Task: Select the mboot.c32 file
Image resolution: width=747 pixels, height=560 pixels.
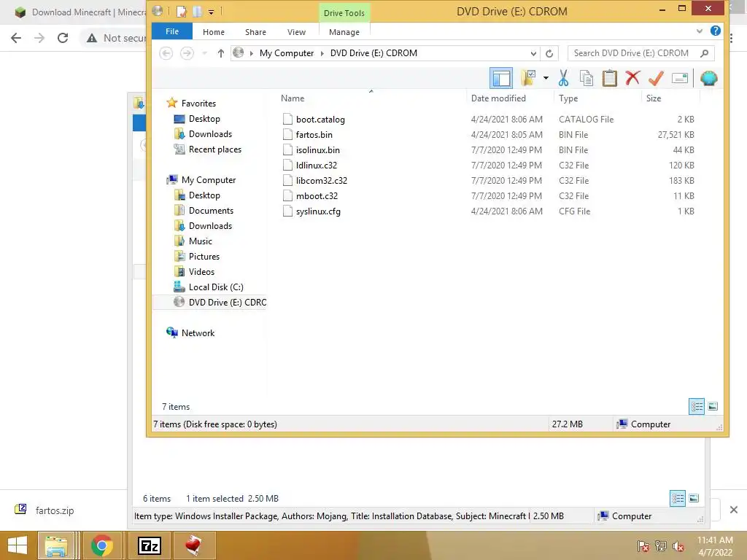Action: (317, 195)
